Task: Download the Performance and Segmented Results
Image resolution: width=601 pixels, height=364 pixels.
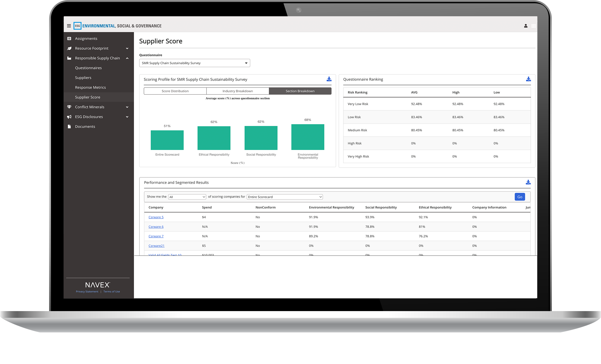Action: click(x=528, y=182)
